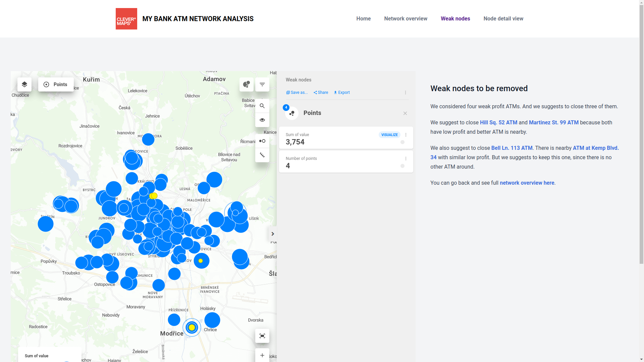This screenshot has width=644, height=362.
Task: Open the Sum of value options menu
Action: click(x=406, y=135)
